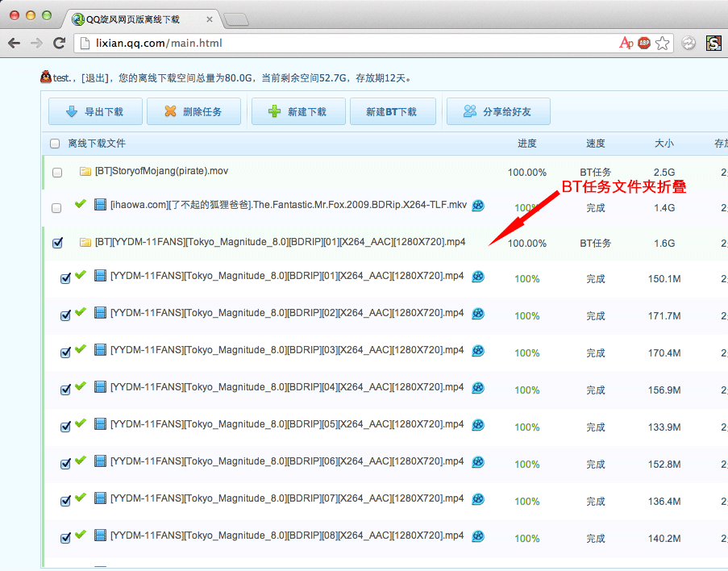Click the Fantastic.Mr.Fox video file icon

100,204
